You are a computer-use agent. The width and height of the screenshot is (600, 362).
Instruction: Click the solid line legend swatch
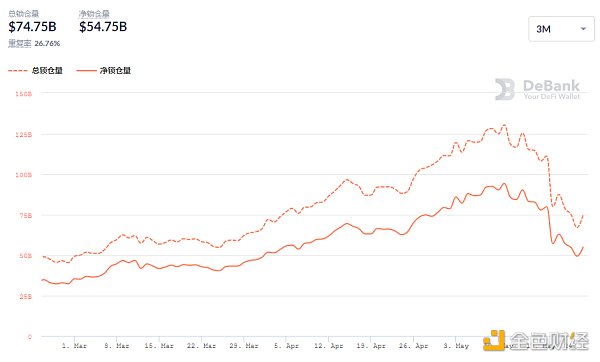coord(86,70)
